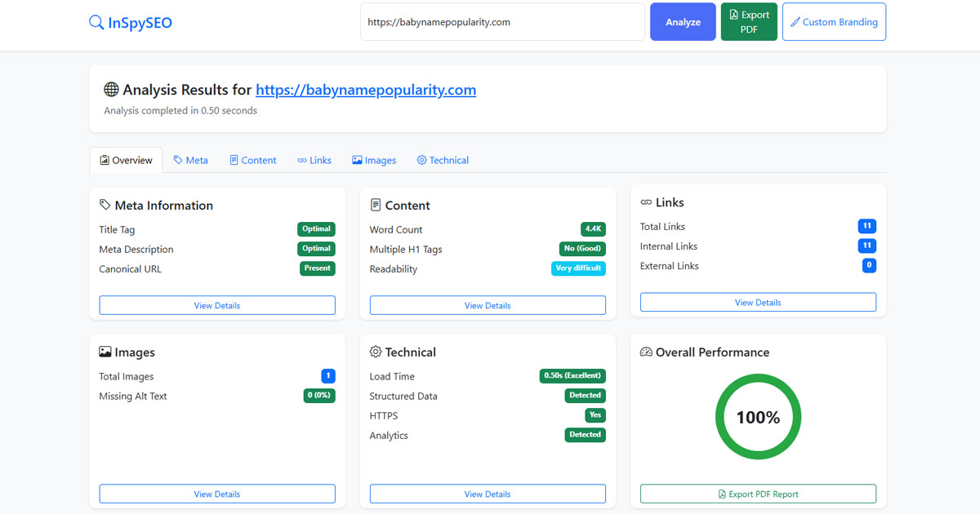Screen dimensions: 980x514
Task: View Details of Images card
Action: pyautogui.click(x=217, y=494)
